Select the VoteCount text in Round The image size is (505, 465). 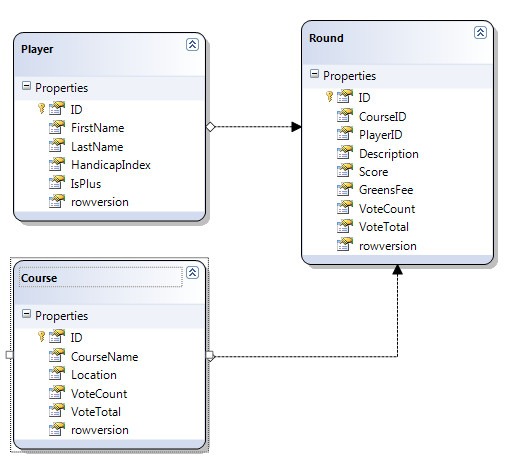[x=387, y=209]
